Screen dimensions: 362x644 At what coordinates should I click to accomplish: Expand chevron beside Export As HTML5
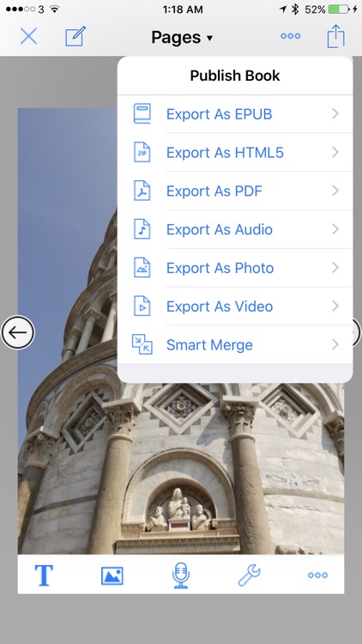pos(335,152)
